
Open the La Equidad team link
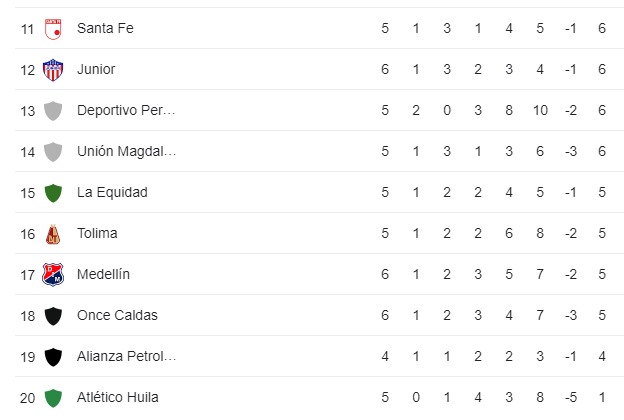coord(112,192)
